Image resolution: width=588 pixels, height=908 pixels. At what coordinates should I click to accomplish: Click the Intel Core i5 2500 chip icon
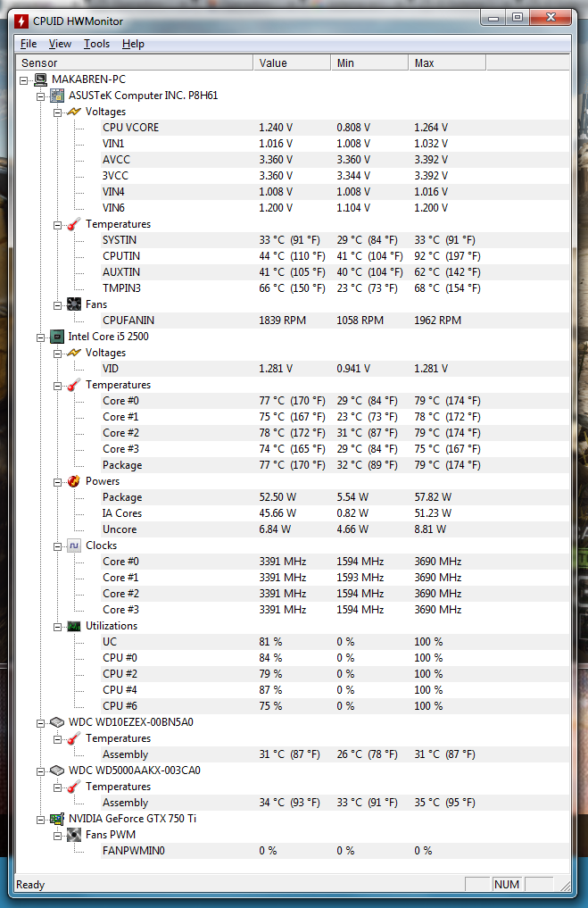tap(57, 337)
